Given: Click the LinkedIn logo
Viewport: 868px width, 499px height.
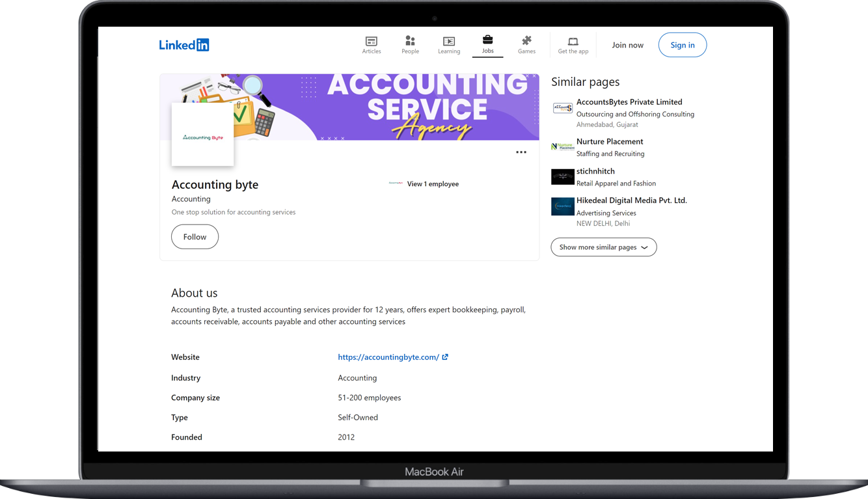Looking at the screenshot, I should [x=184, y=45].
